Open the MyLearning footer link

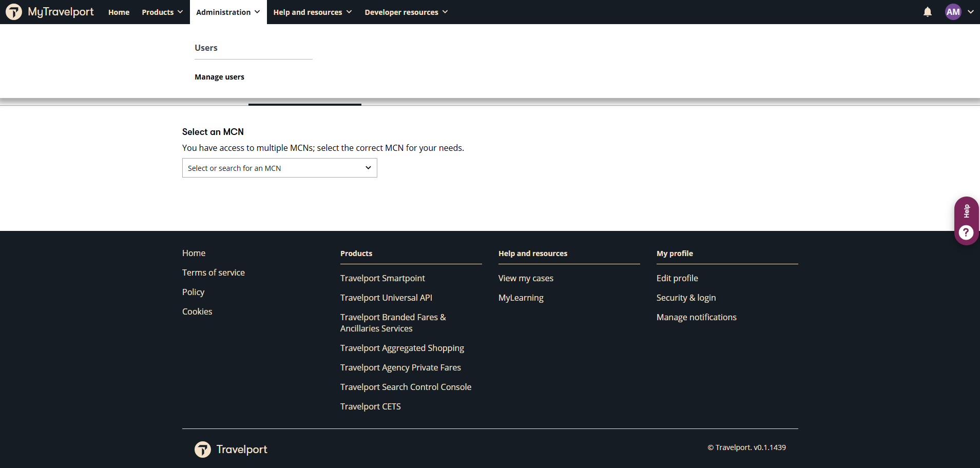click(x=521, y=298)
